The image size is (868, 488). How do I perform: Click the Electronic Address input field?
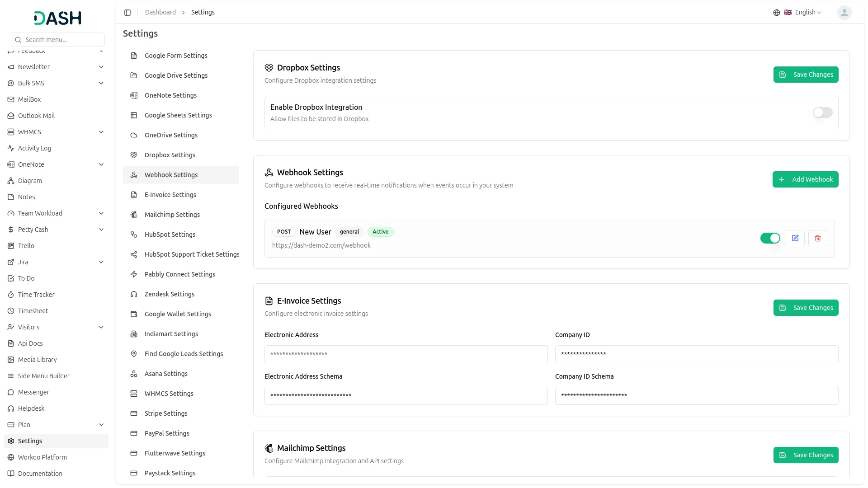click(x=406, y=354)
